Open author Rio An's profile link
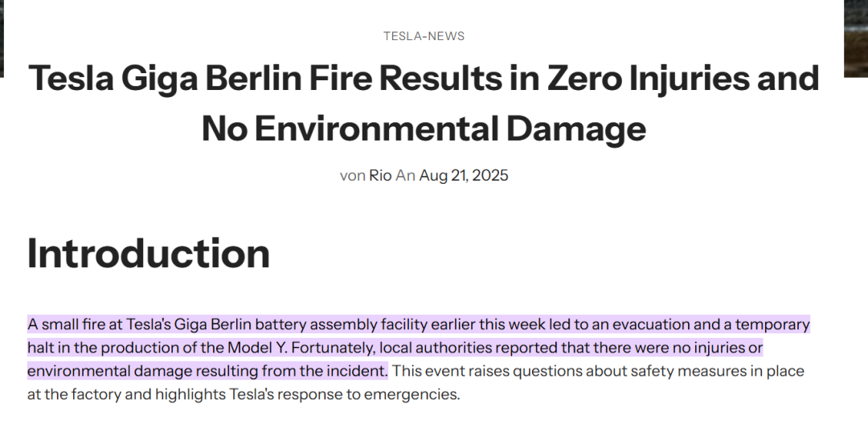 tap(392, 175)
